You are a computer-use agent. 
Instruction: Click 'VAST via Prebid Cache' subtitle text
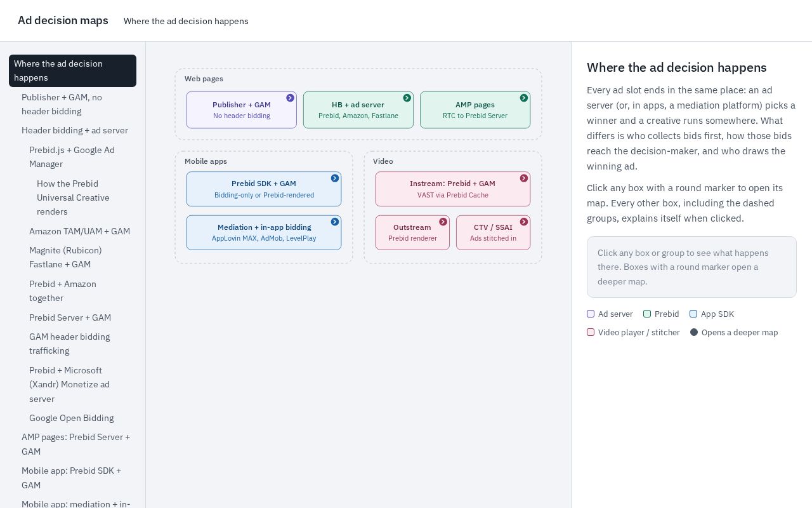point(453,195)
